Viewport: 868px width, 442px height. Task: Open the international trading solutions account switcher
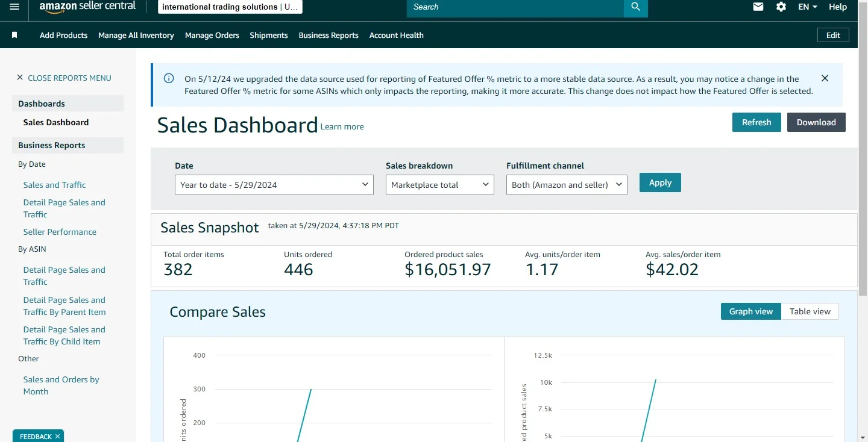(230, 7)
